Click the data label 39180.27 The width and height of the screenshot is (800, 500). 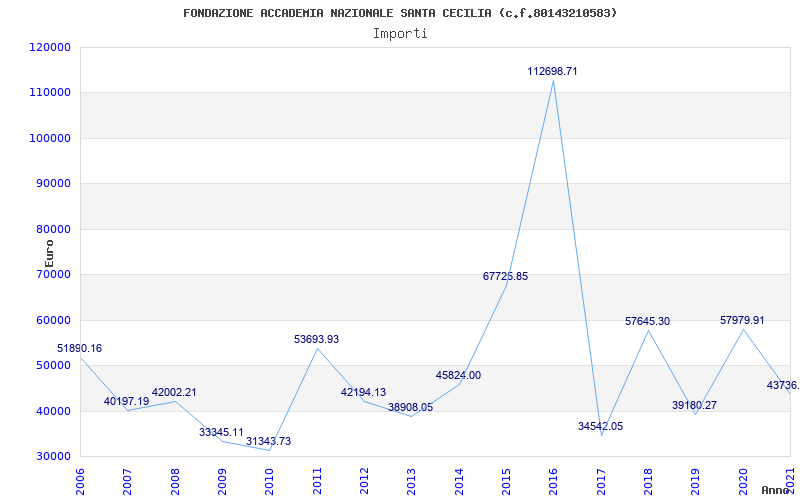point(694,406)
